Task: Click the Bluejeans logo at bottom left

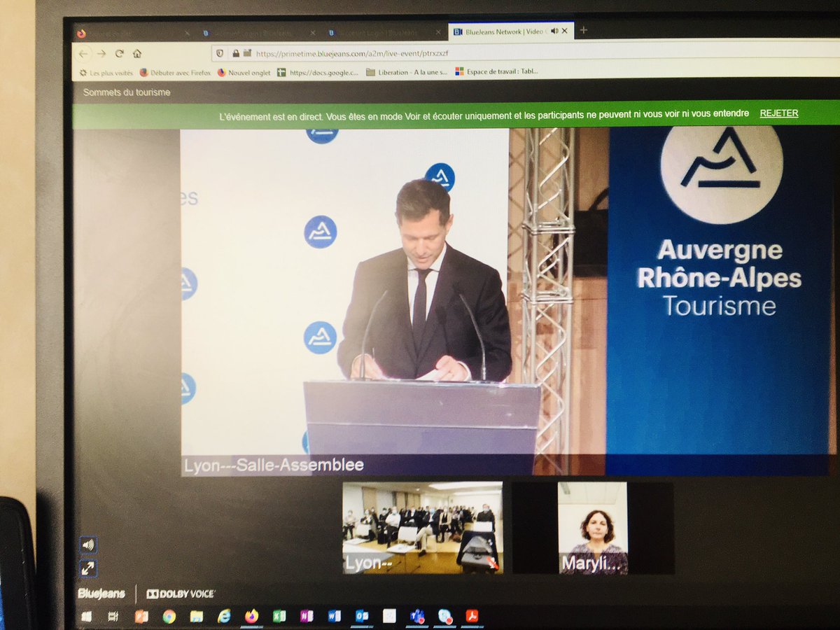Action: pos(101,594)
